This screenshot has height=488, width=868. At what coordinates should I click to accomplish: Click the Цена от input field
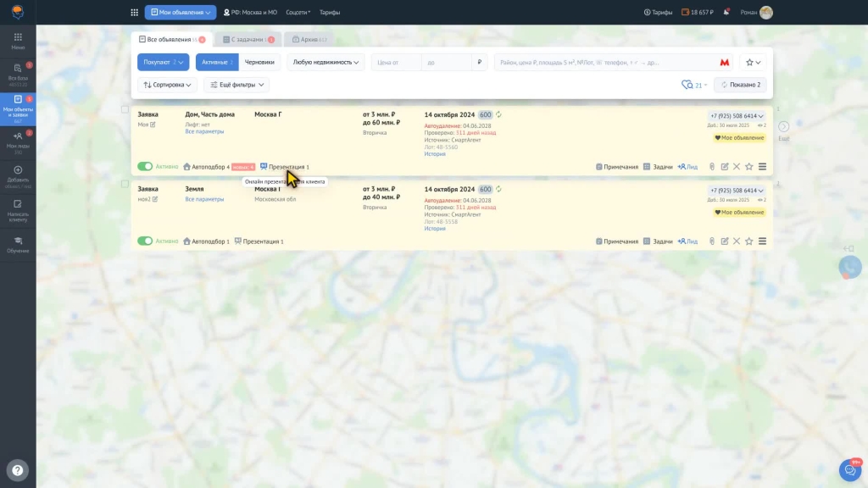[397, 63]
